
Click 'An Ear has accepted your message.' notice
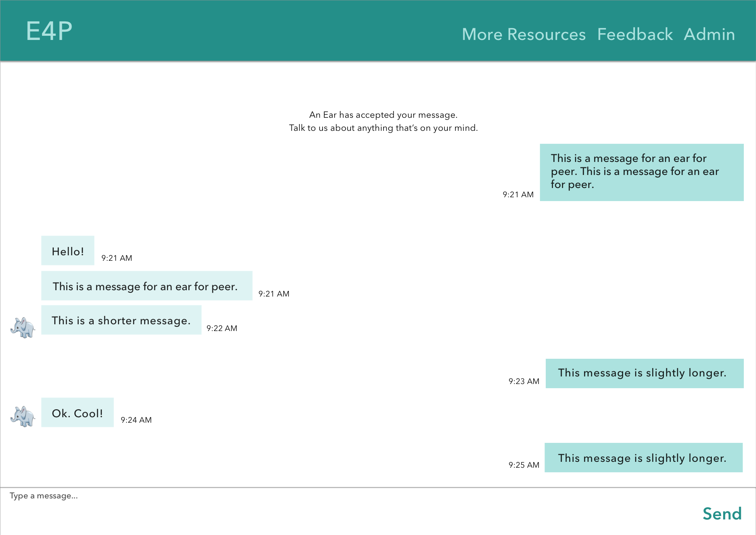tap(383, 115)
